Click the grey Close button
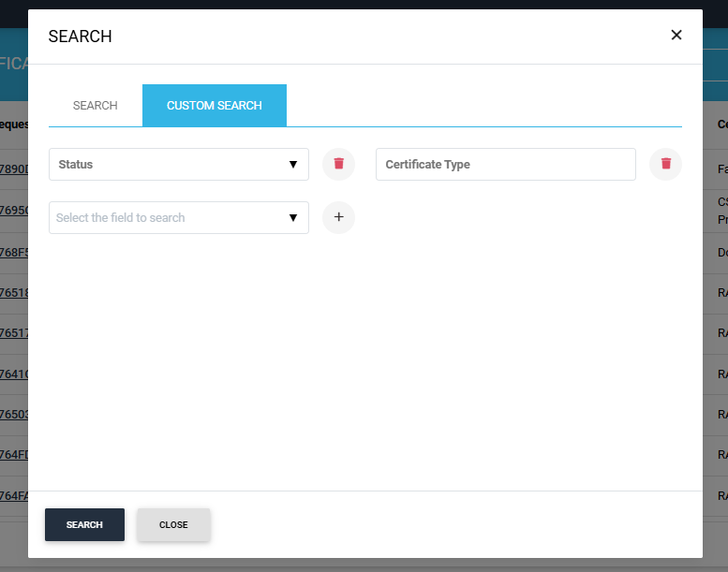 pos(173,525)
